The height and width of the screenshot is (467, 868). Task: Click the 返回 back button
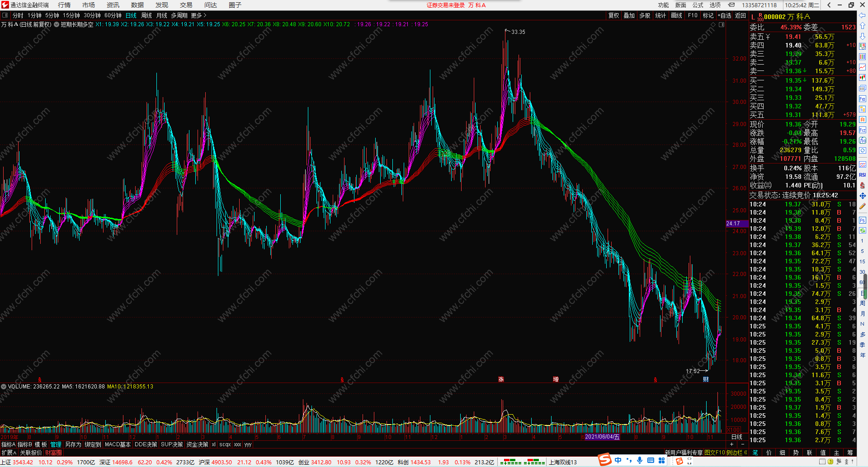(x=741, y=15)
